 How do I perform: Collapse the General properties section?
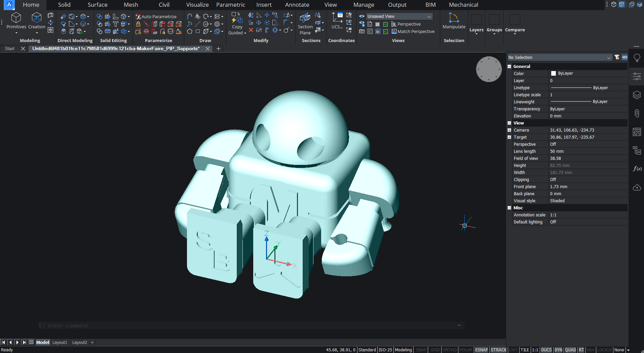pos(509,67)
